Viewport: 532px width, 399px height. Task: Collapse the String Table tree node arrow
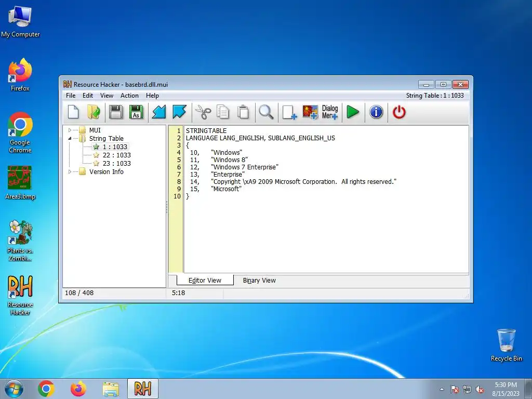70,138
